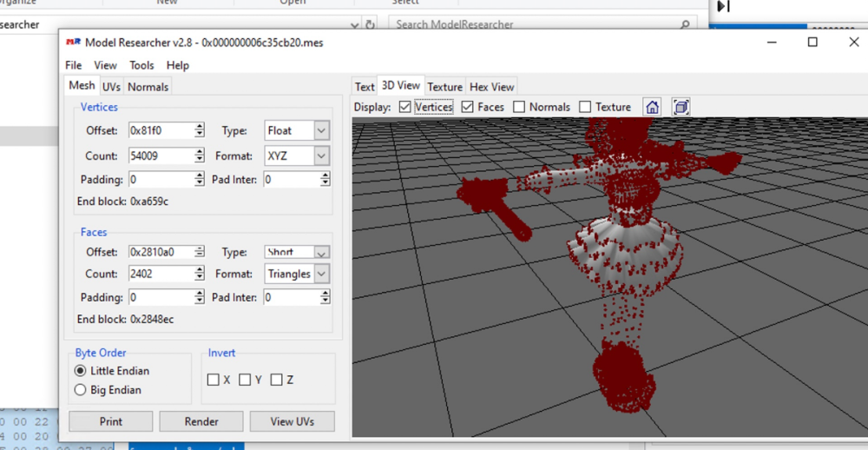
Task: Click the Model Researcher app logo
Action: tap(73, 43)
